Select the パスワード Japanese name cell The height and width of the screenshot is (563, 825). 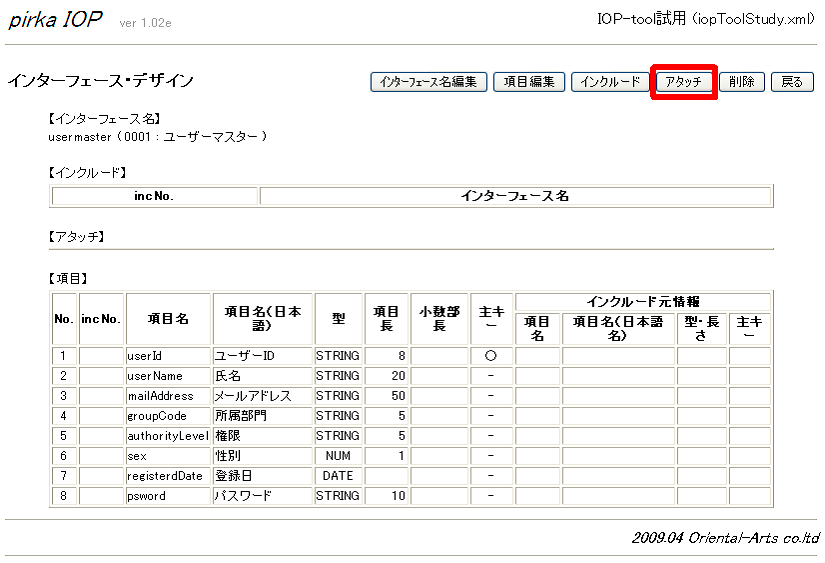point(262,496)
